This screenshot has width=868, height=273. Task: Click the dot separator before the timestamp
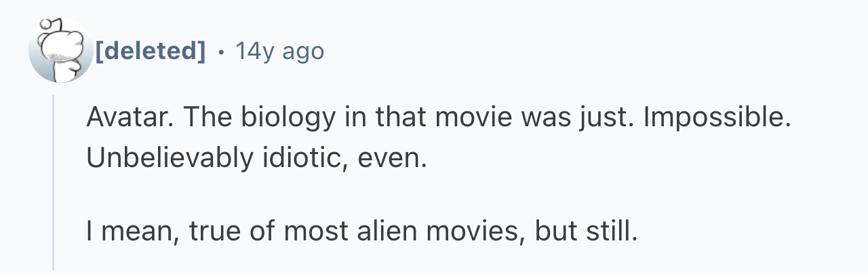220,50
